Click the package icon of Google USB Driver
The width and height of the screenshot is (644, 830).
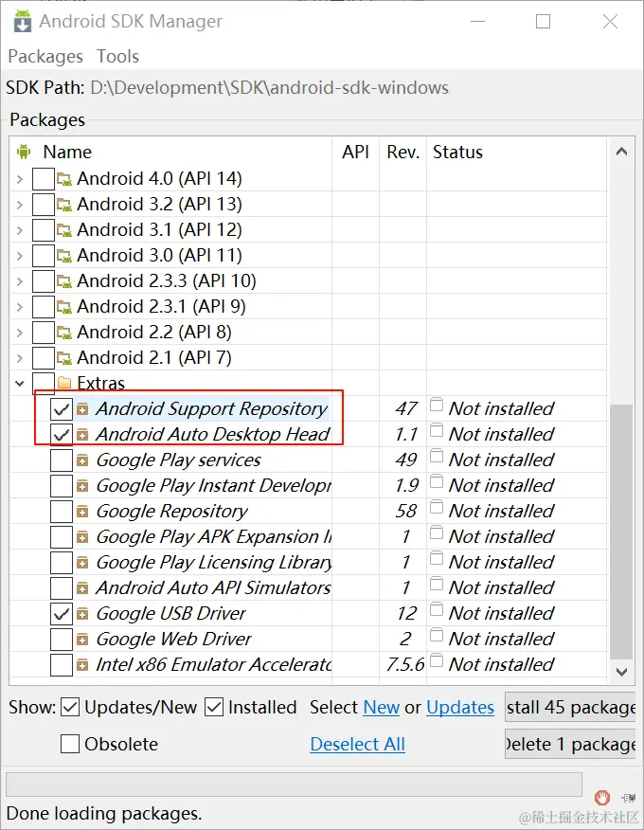[82, 614]
